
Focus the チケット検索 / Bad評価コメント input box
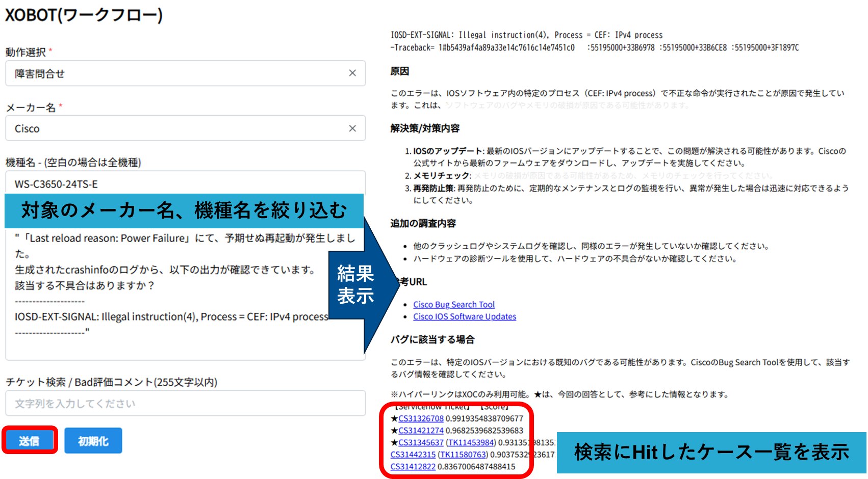point(185,404)
